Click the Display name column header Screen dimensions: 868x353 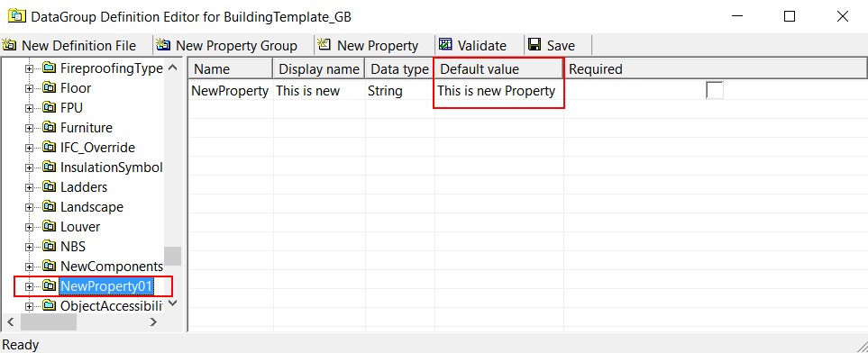[319, 69]
